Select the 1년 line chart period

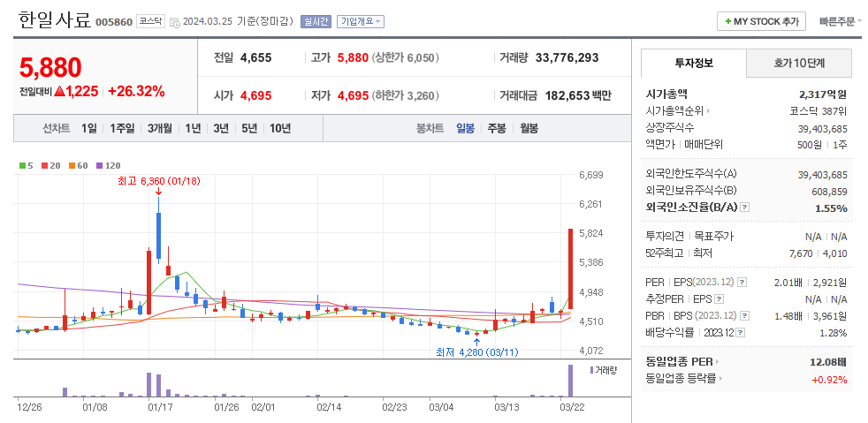coord(193,129)
